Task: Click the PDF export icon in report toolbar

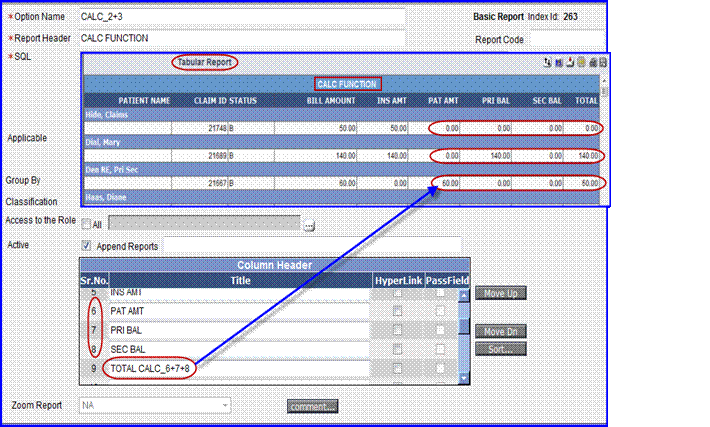Action: (570, 62)
